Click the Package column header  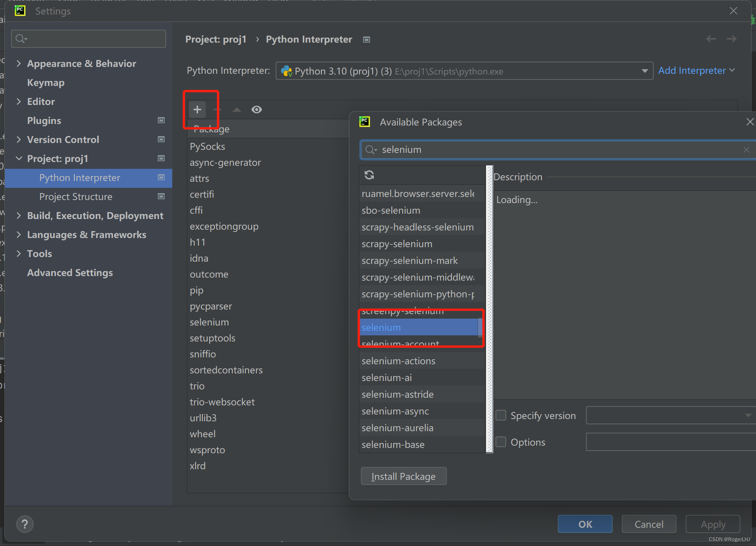coord(211,129)
